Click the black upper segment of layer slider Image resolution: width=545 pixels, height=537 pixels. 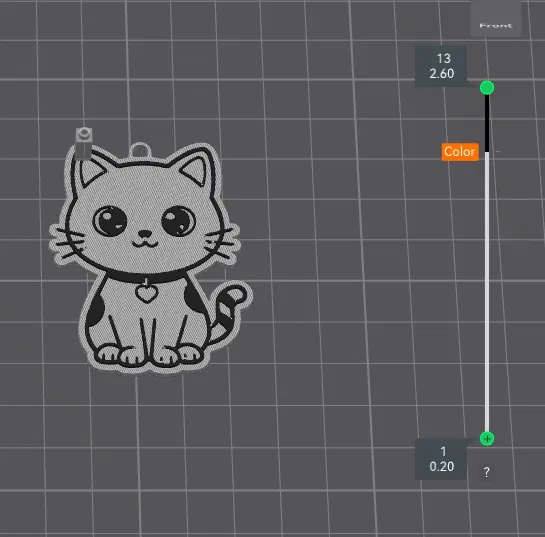[x=487, y=123]
